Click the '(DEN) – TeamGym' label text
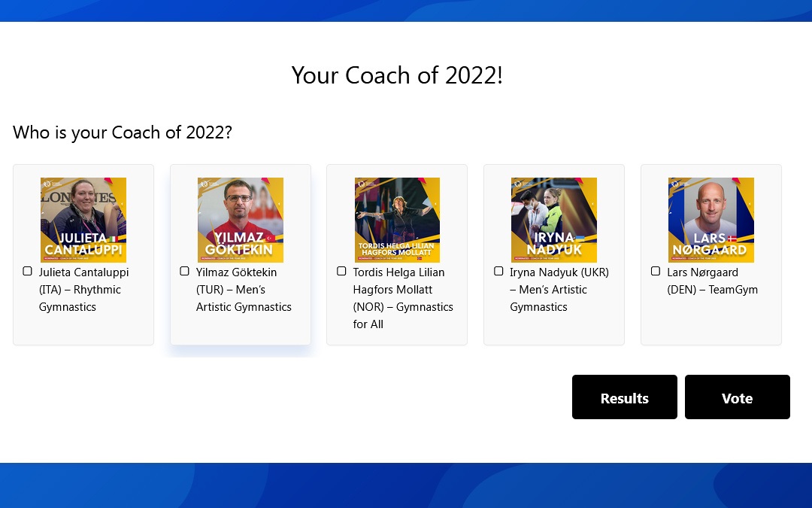Screen dimensions: 812x508 point(712,290)
